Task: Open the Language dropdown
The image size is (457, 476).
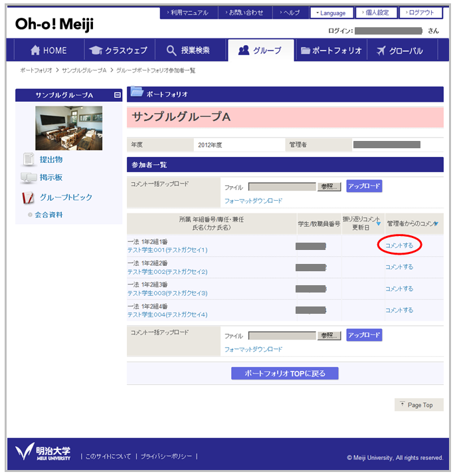Action: [331, 13]
